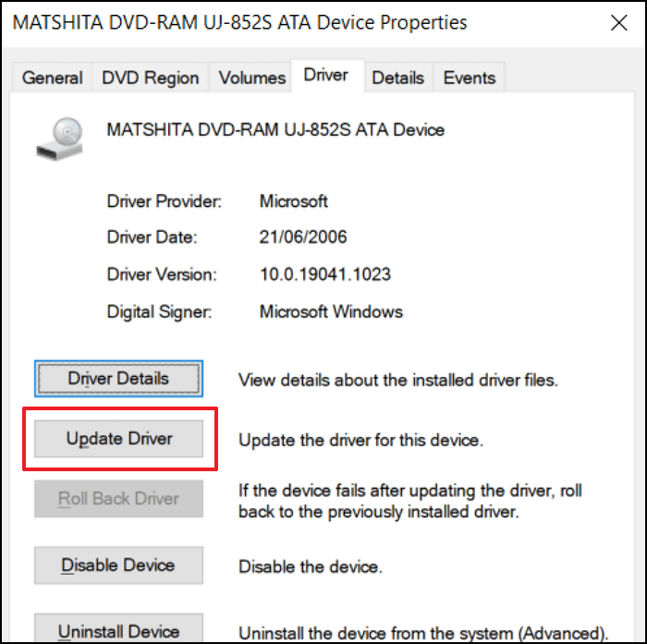Click the Microsoft Windows digital signer text
This screenshot has height=644, width=647.
click(331, 312)
